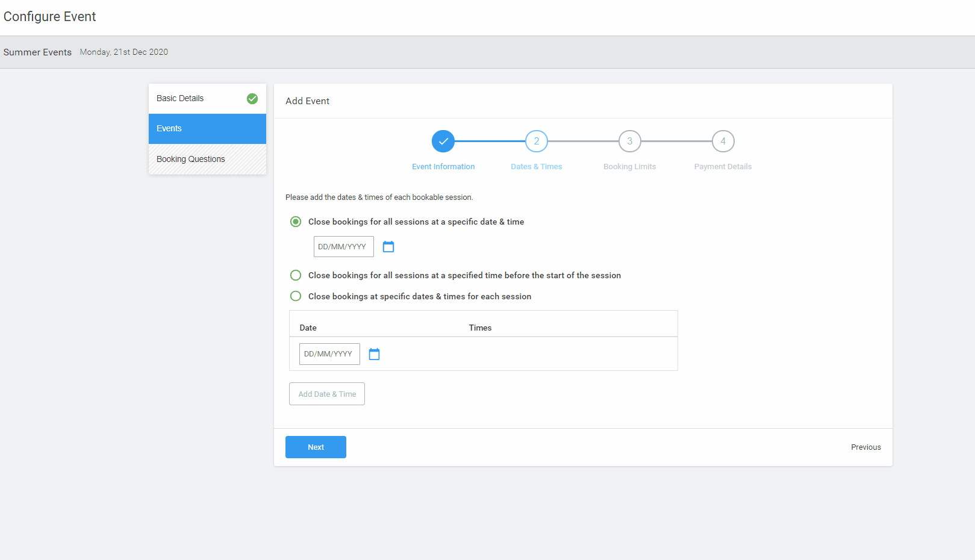Image resolution: width=975 pixels, height=560 pixels.
Task: Focus the session Date DD/MM/YYYY field
Action: tap(329, 354)
